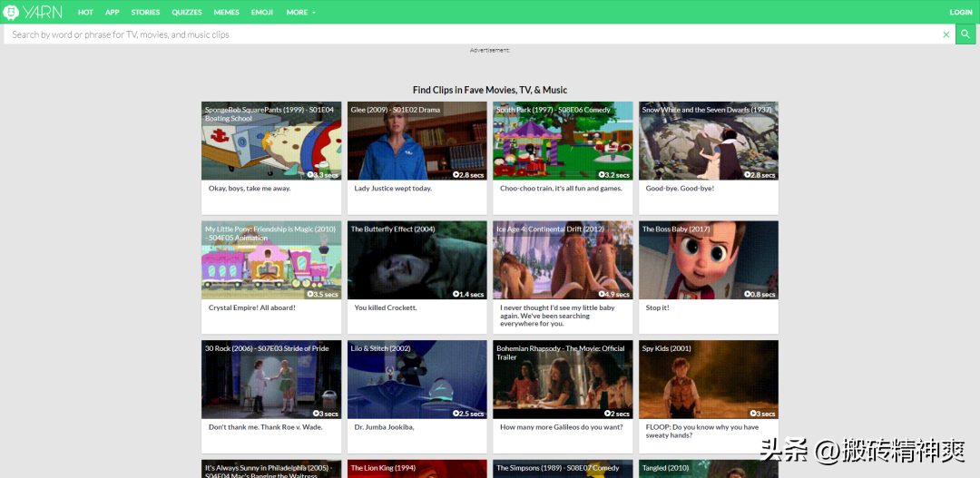Play icon beside 3.2 secs on South Park clip
Image resolution: width=980 pixels, height=478 pixels.
tap(602, 175)
